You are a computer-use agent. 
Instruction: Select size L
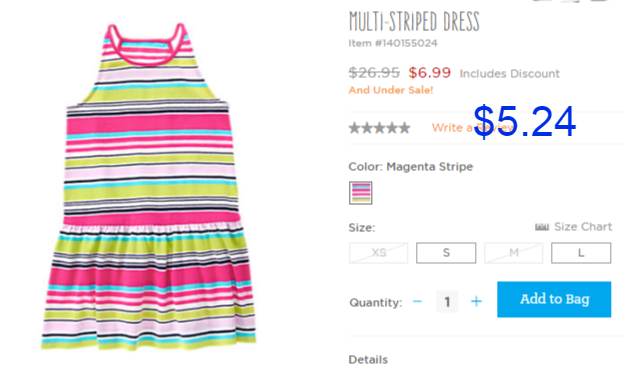coord(581,253)
